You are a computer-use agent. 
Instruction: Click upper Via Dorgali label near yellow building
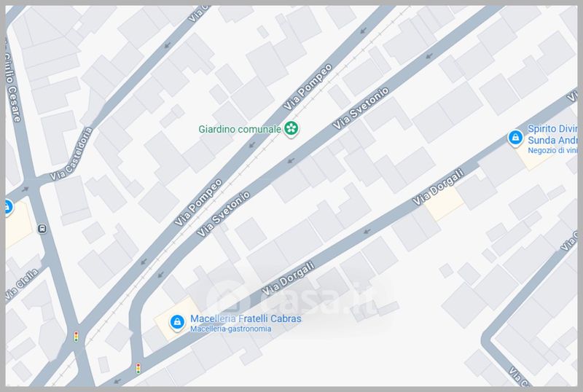(x=439, y=187)
